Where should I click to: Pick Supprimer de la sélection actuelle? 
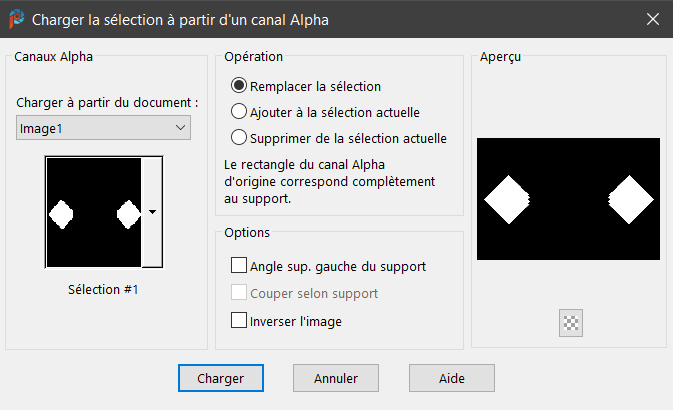point(239,138)
